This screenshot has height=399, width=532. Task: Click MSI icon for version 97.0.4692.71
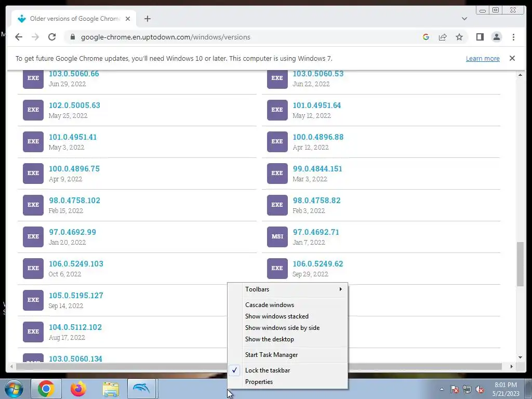click(277, 237)
